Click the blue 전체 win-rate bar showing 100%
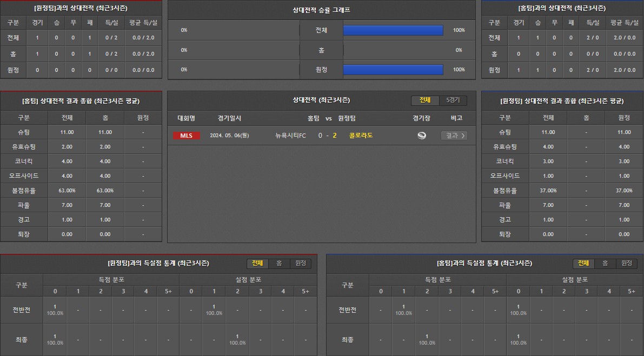 393,30
